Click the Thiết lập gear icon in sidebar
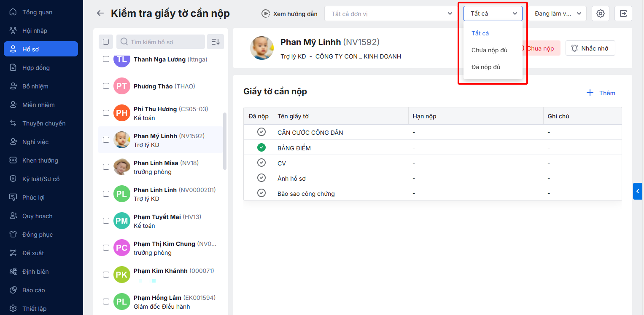Screen dimensions: 644x315 pyautogui.click(x=13, y=309)
